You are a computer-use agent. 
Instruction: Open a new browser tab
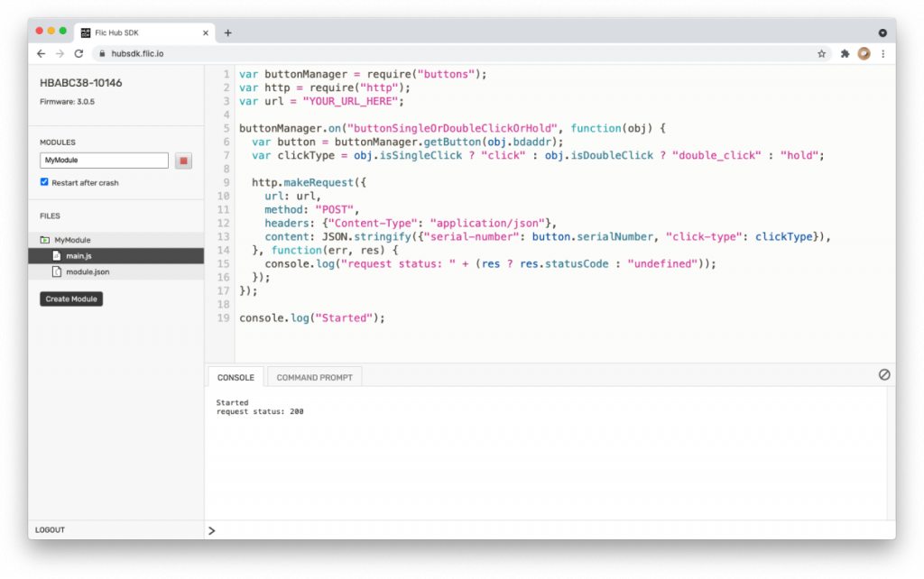[x=227, y=32]
